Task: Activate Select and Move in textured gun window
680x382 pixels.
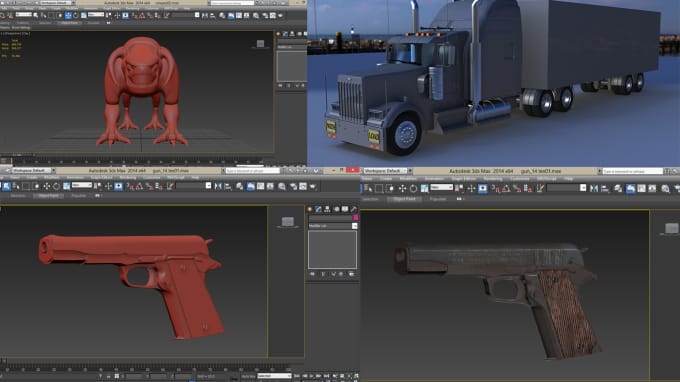Action: [402, 188]
